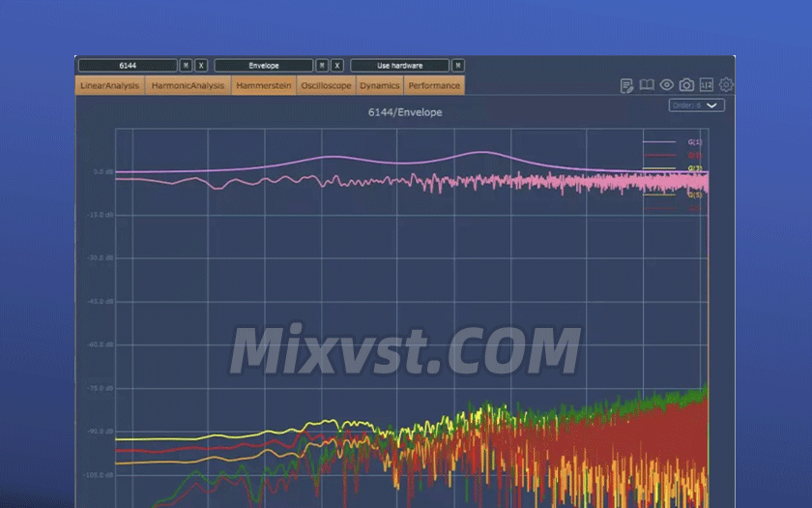The image size is (812, 508).
Task: Switch to the HarmonicAnalysis tab
Action: tap(188, 86)
